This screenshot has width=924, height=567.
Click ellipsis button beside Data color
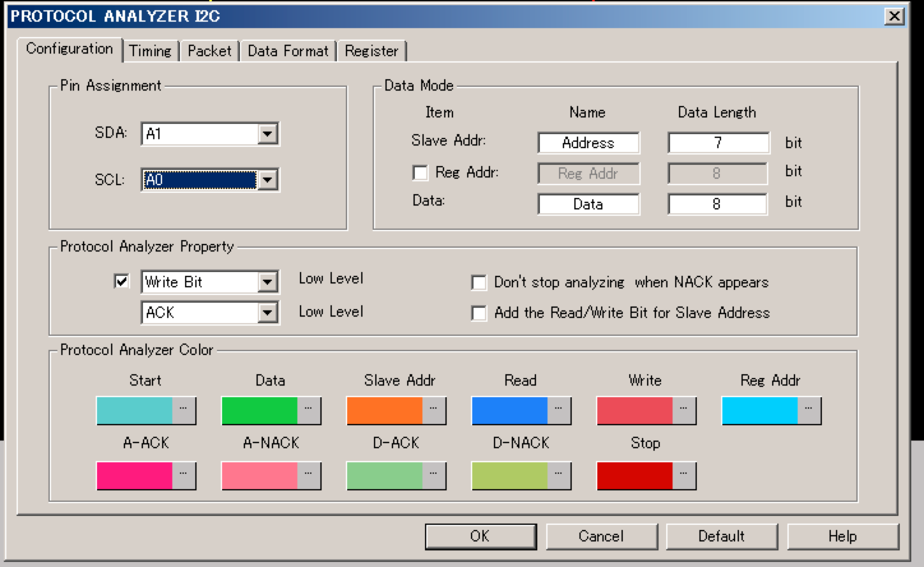point(309,411)
